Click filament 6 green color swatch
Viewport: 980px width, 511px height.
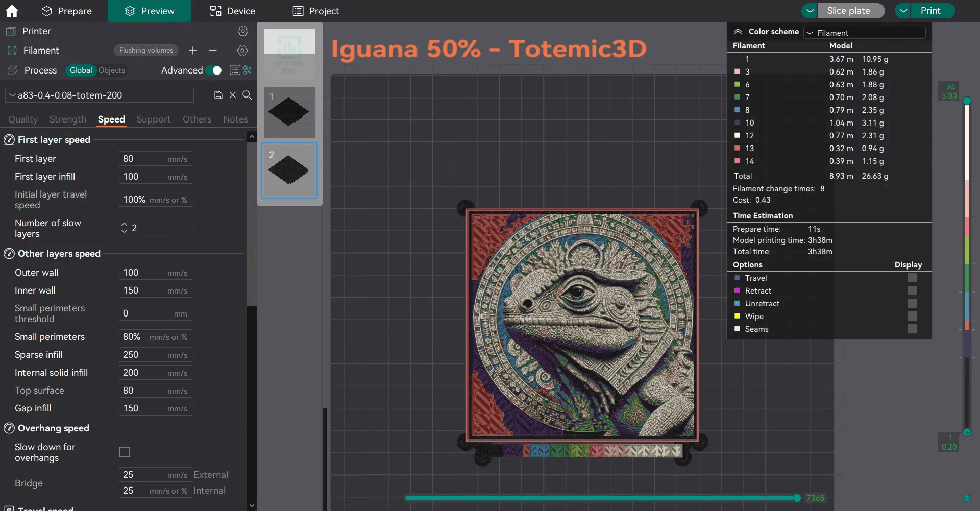point(737,84)
